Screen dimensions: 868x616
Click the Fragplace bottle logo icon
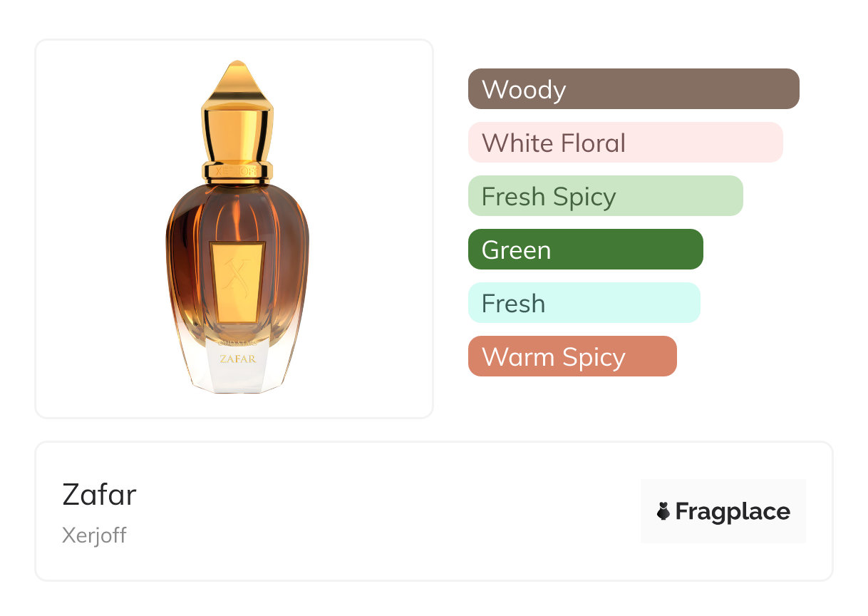click(663, 511)
